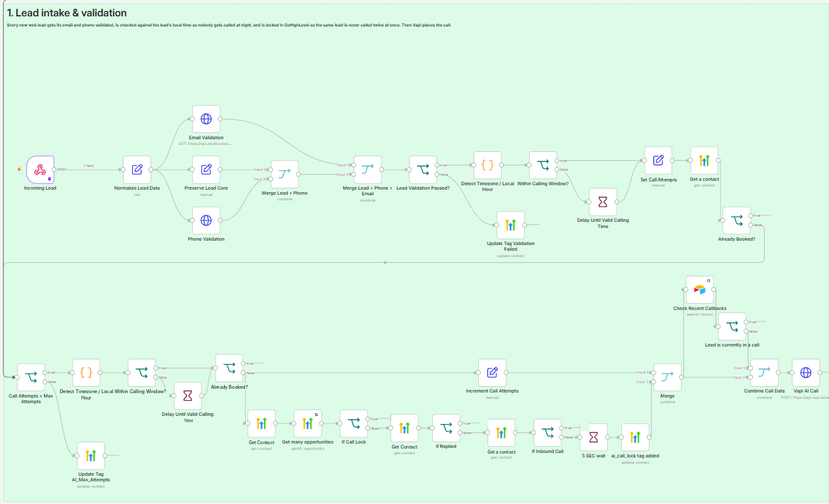
Task: Click the "1 item" connection label
Action: tap(89, 166)
